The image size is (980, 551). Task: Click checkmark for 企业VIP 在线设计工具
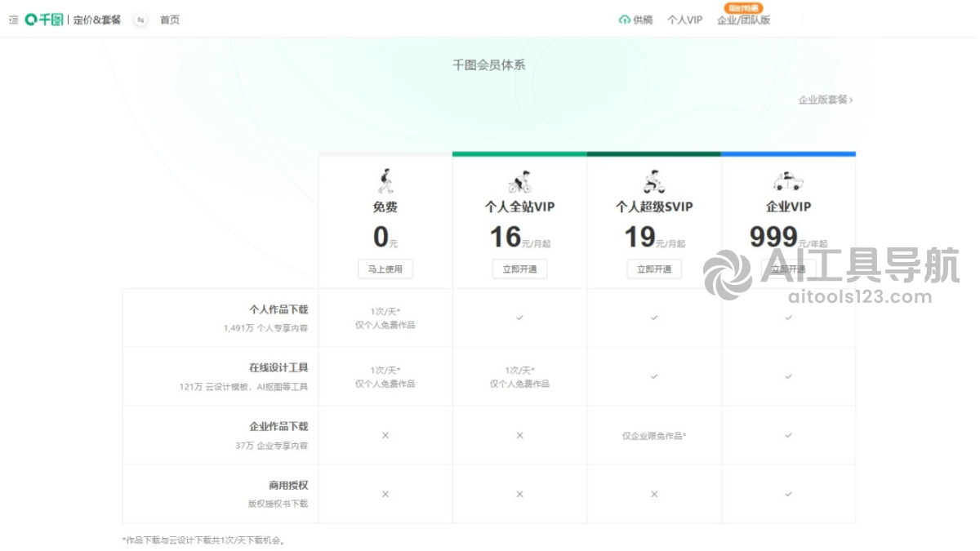pyautogui.click(x=788, y=376)
